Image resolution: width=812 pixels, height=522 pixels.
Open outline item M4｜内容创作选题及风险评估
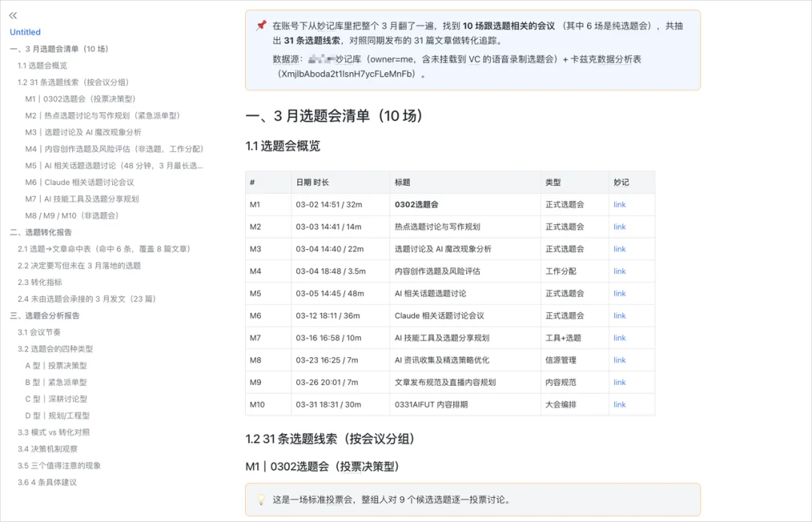pos(115,149)
